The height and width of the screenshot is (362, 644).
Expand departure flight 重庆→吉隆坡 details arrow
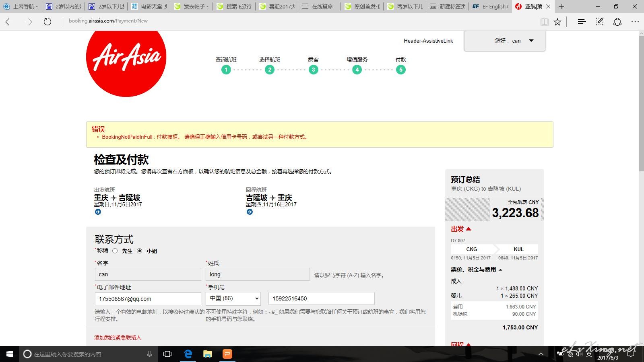click(98, 212)
